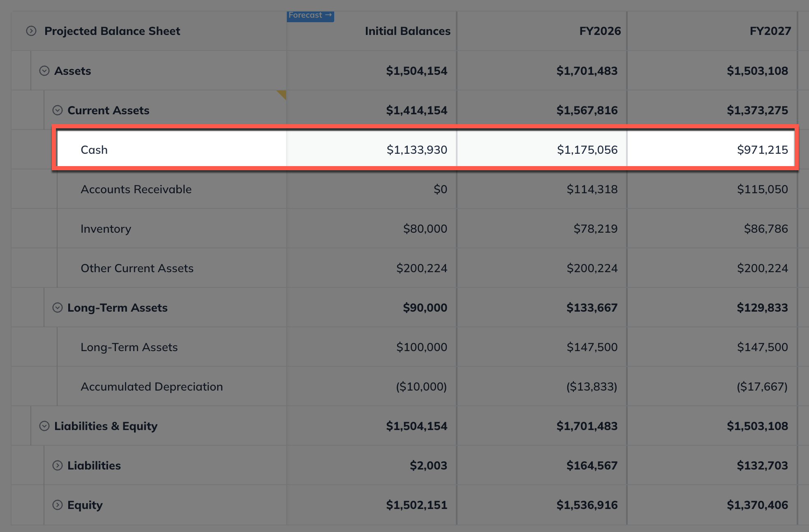This screenshot has height=532, width=809.
Task: Collapse the Liabilities & Equity chevron
Action: [x=44, y=426]
